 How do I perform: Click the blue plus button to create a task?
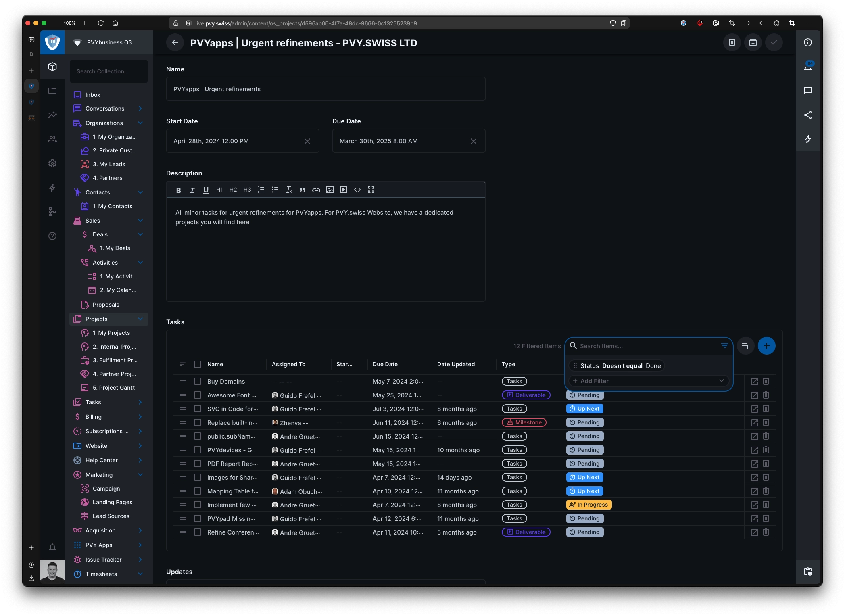coord(766,346)
